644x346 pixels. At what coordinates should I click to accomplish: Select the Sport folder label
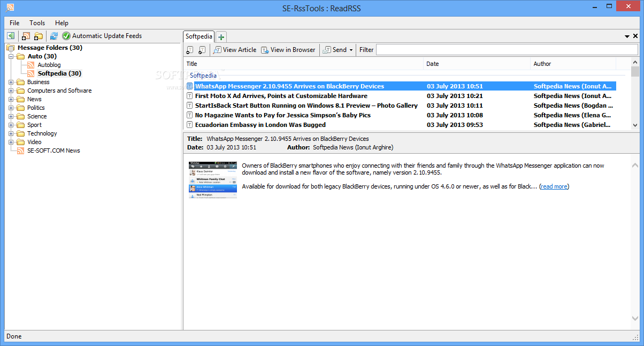(34, 125)
